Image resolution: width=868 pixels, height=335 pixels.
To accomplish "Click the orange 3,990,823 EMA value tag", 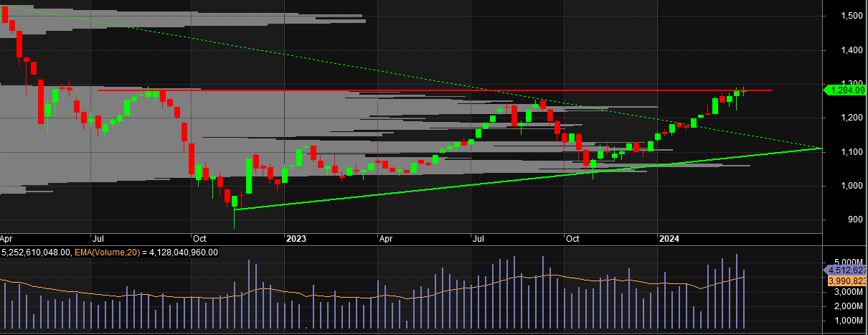I will tap(846, 281).
